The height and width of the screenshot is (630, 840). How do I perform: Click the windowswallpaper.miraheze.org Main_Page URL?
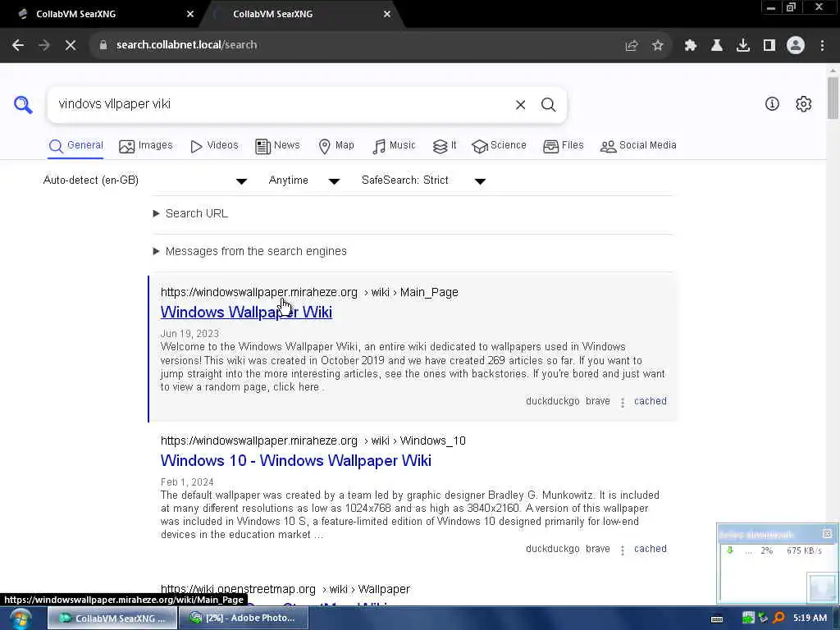tap(309, 292)
